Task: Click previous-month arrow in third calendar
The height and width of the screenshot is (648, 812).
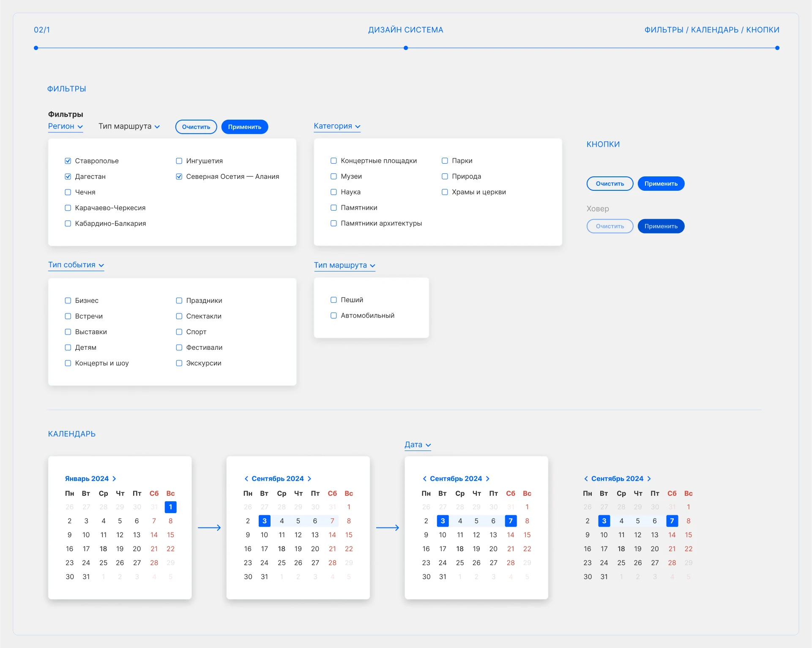Action: [x=425, y=479]
